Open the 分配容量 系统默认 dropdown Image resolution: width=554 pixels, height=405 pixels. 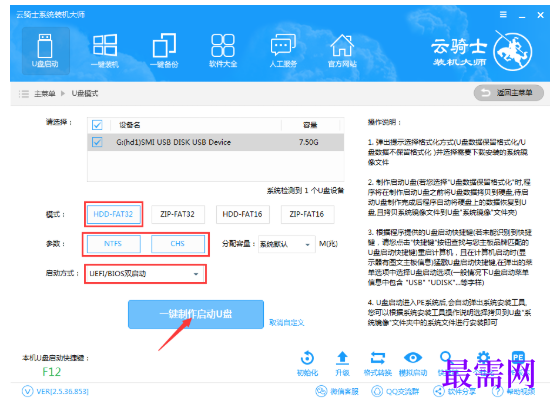286,244
